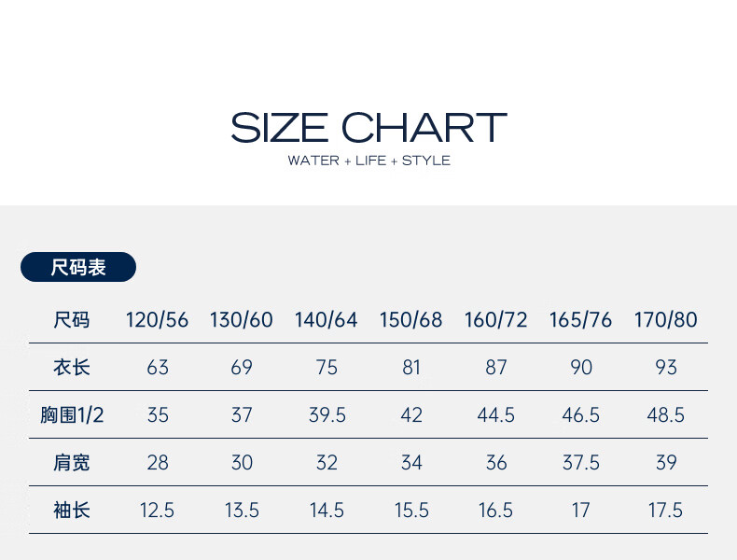Click the 肩宽 row label
Viewport: 737px width, 560px height.
tap(72, 462)
